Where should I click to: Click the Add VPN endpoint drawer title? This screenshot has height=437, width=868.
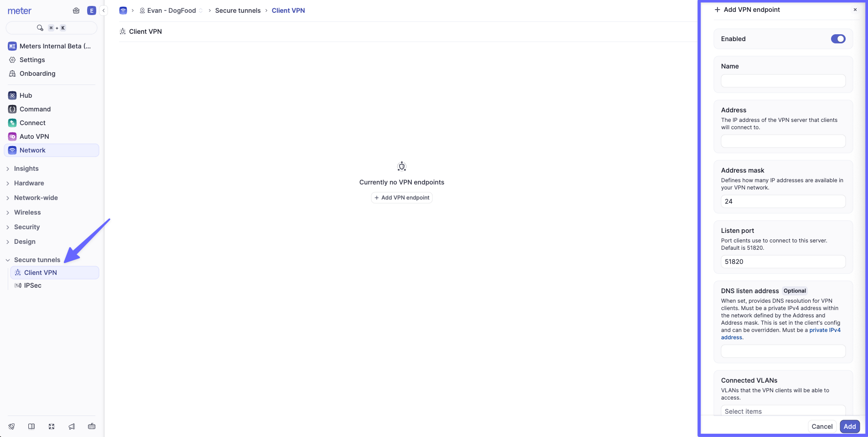[752, 10]
